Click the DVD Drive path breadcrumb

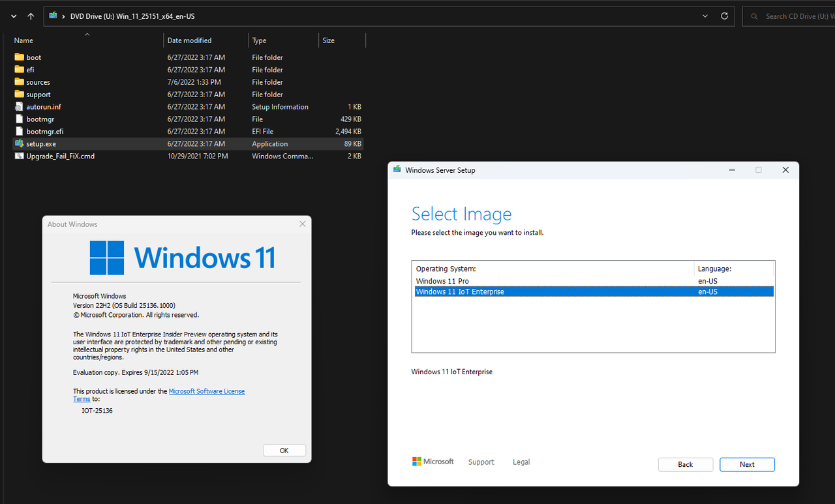pyautogui.click(x=132, y=16)
